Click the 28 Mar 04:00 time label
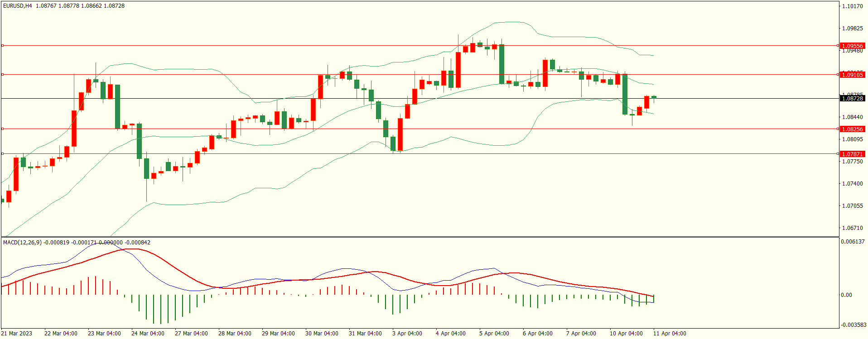This screenshot has height=339, width=868. point(235,334)
